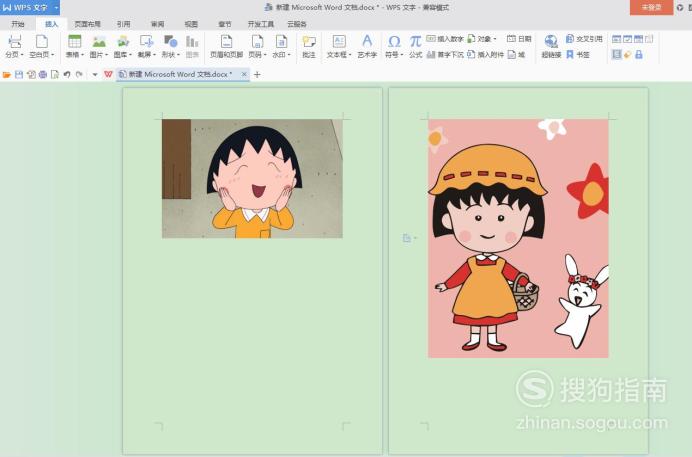Select the pink girl-with-rabbit image on page two
The width and height of the screenshot is (692, 457).
tap(518, 238)
